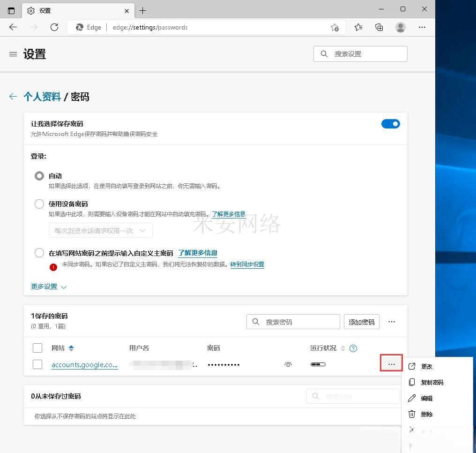Close the 设置 tab
This screenshot has height=453, width=476.
[126, 11]
